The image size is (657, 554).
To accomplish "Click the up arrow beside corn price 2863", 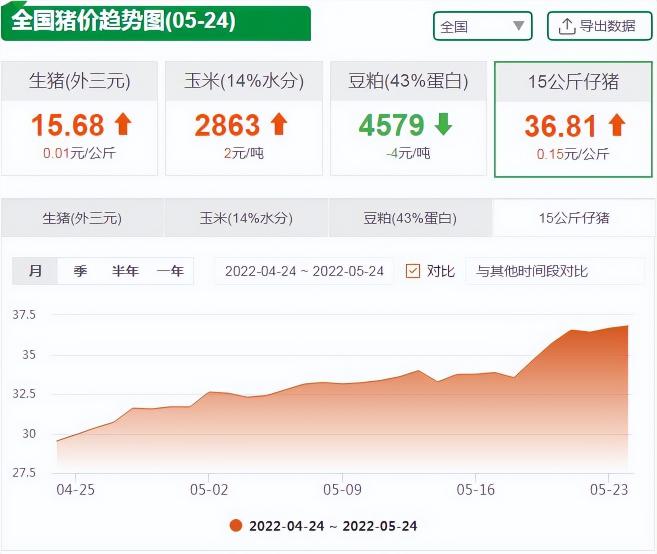I will 278,125.
